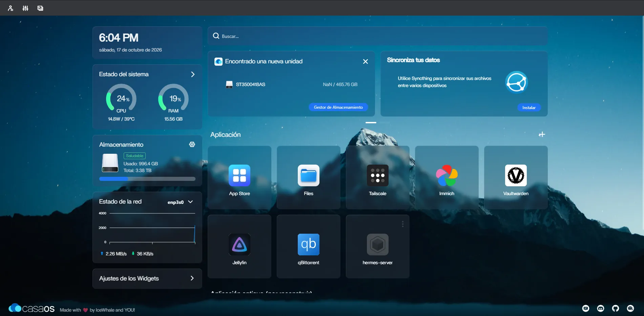Dismiss the new drive found notification
Screen dimensions: 644x316
365,61
